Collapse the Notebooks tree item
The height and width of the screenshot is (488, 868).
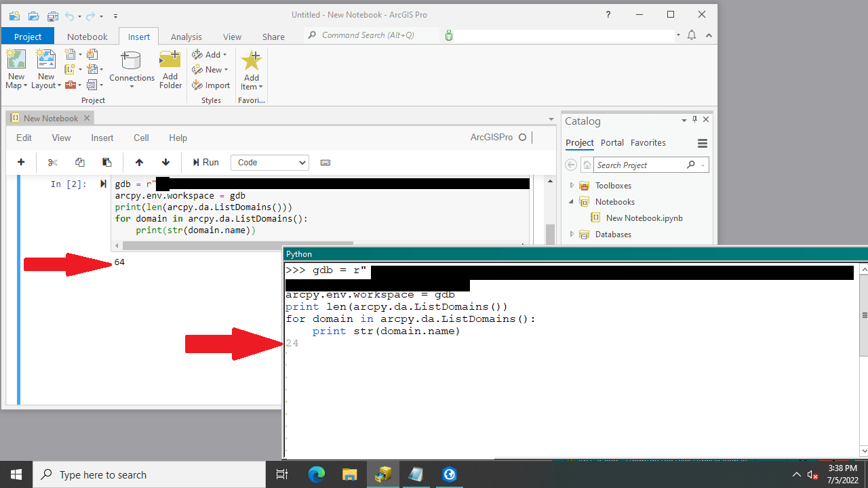(572, 201)
